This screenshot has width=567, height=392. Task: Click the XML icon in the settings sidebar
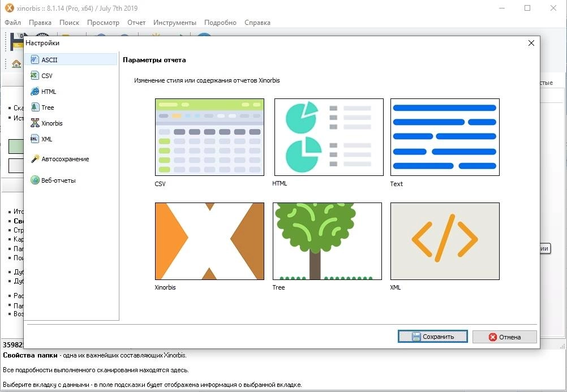coord(35,139)
